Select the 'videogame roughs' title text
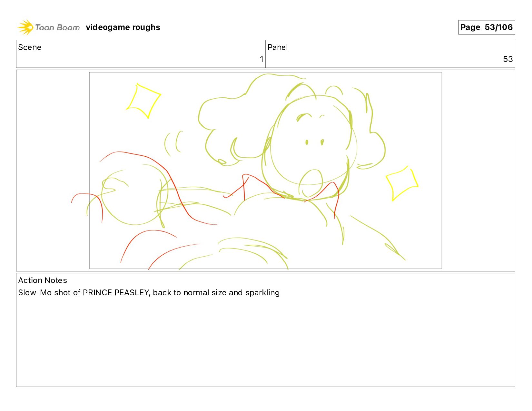This screenshot has width=532, height=411. click(x=123, y=27)
